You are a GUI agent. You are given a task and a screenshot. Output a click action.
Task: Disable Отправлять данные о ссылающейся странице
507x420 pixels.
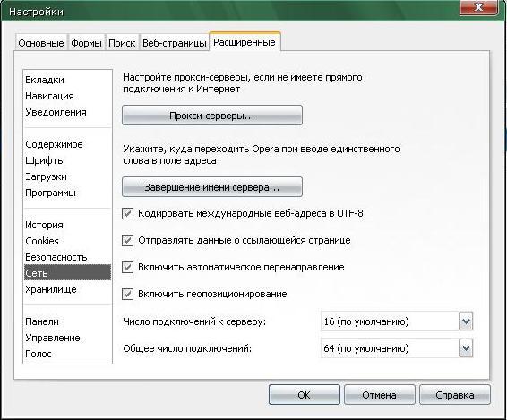point(128,241)
